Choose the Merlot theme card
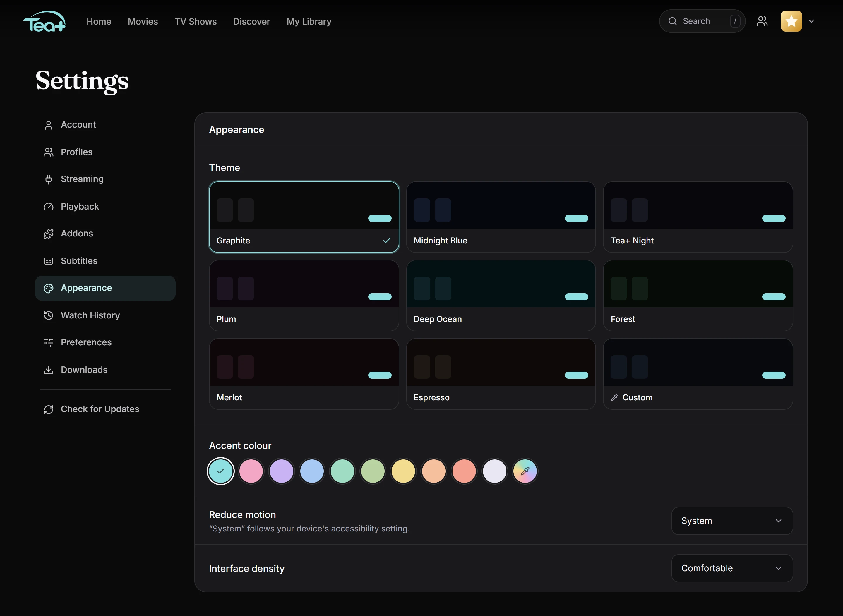Screen dimensions: 843x616 click(x=304, y=374)
